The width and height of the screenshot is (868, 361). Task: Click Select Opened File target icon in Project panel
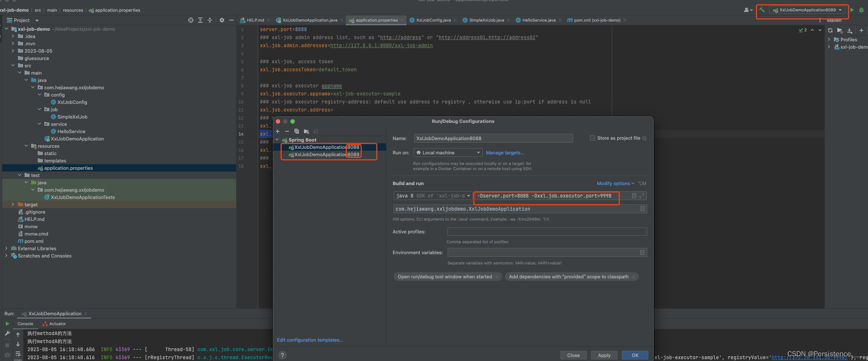[191, 20]
